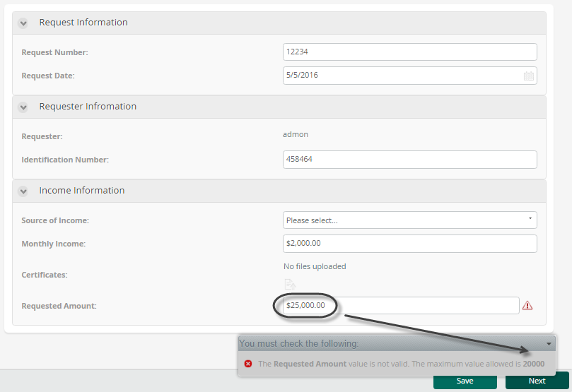Click the Request Number field

tap(409, 52)
